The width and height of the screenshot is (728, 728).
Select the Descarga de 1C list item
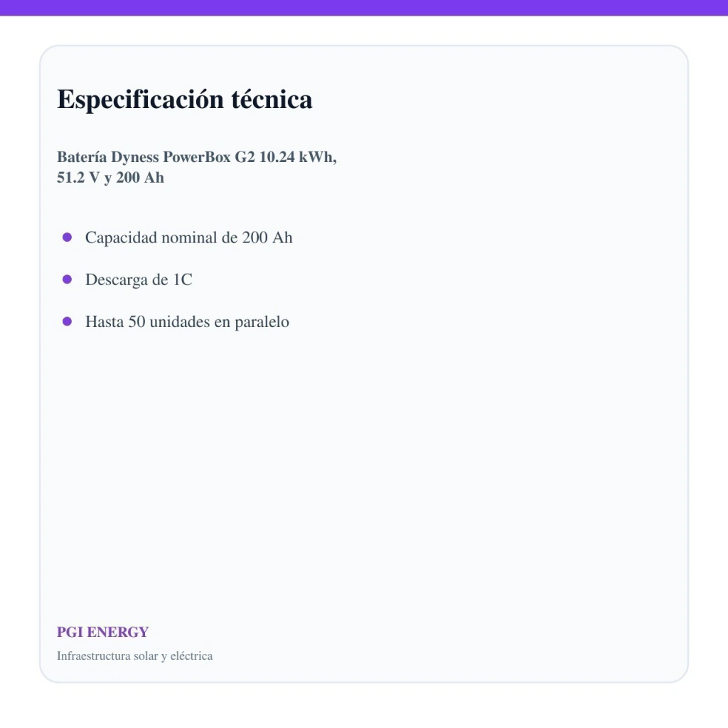[139, 279]
